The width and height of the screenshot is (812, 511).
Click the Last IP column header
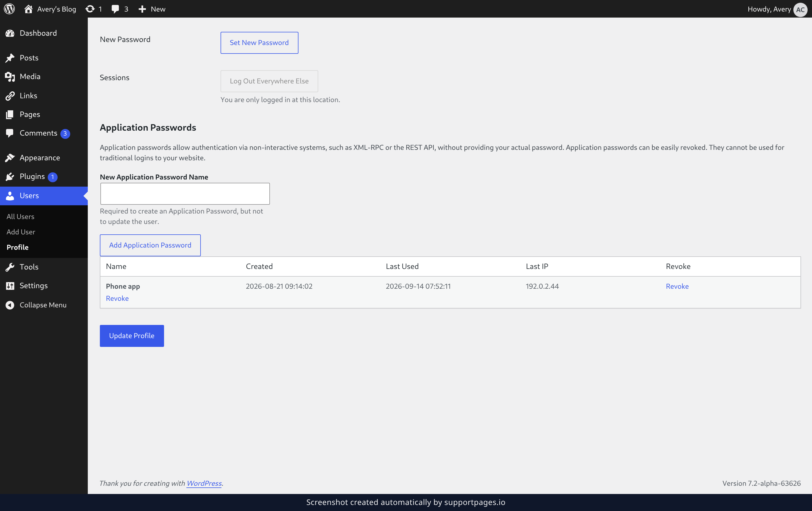(x=537, y=266)
